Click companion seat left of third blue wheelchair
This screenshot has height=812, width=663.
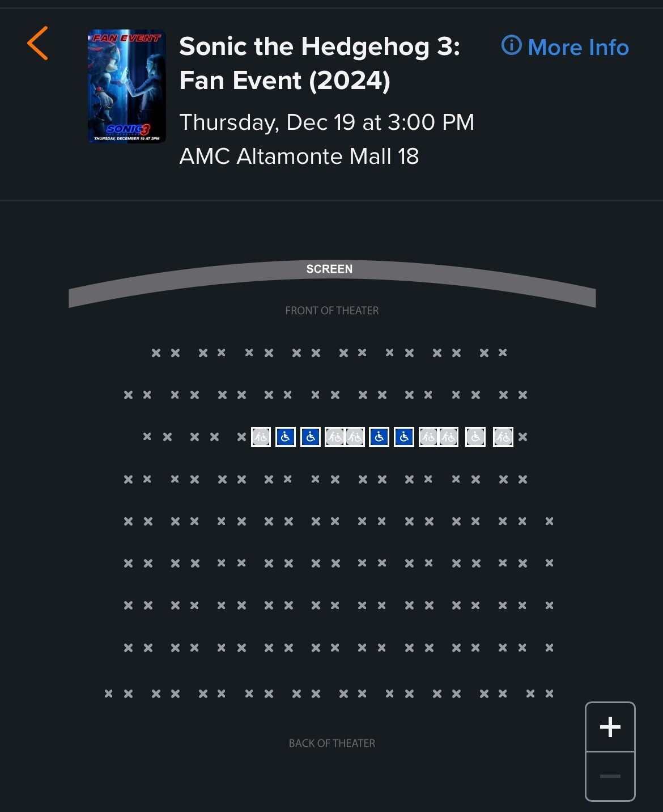click(x=355, y=437)
